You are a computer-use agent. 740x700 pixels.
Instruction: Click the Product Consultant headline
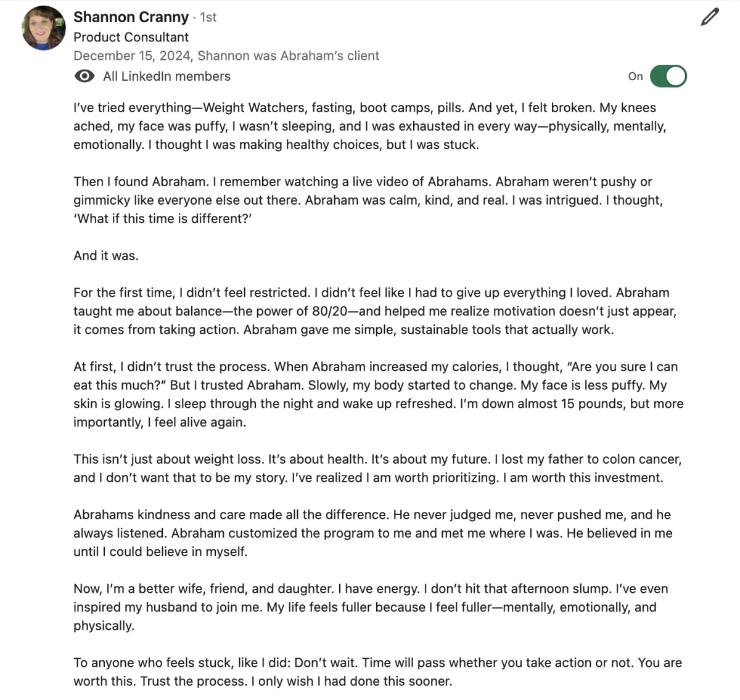click(131, 37)
